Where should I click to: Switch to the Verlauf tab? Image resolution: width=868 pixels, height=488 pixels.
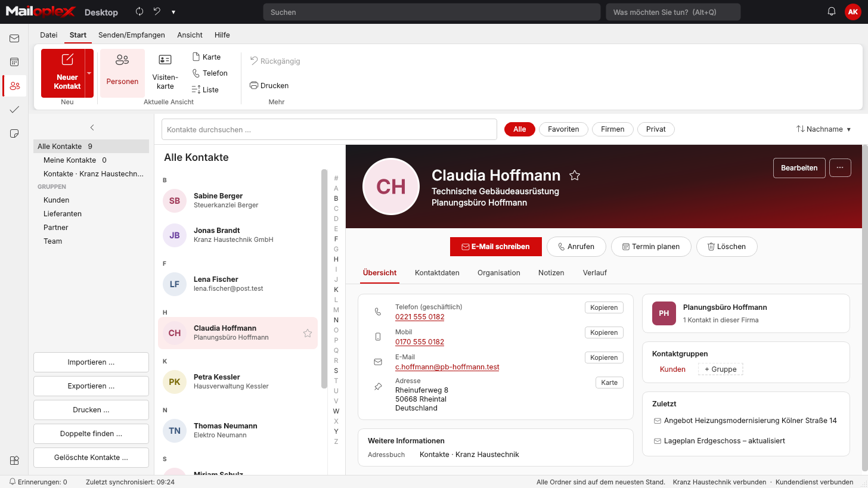click(x=595, y=273)
